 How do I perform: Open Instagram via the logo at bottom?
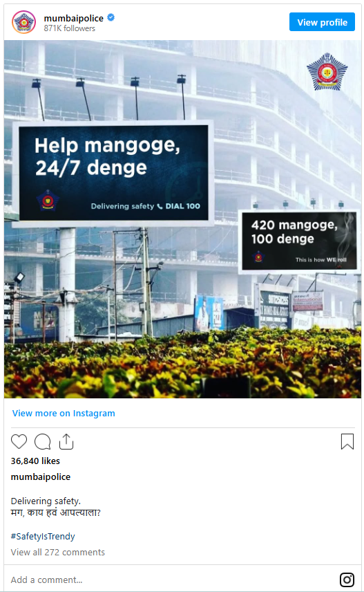pos(347,580)
